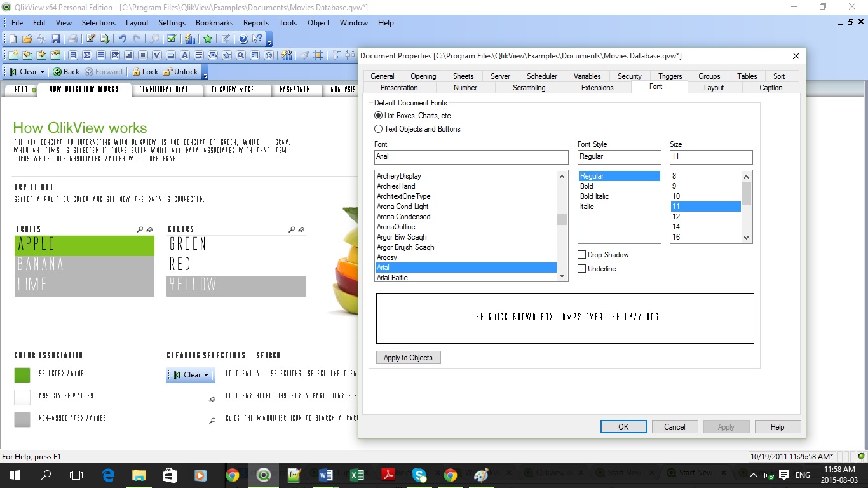This screenshot has height=488, width=868.
Task: Click the OK button
Action: [x=623, y=427]
